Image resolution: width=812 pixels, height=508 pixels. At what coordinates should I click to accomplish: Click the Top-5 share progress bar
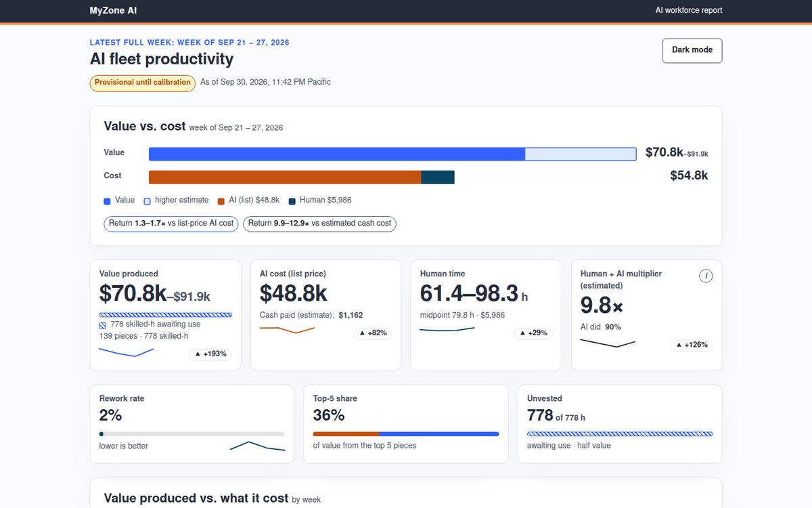(406, 433)
